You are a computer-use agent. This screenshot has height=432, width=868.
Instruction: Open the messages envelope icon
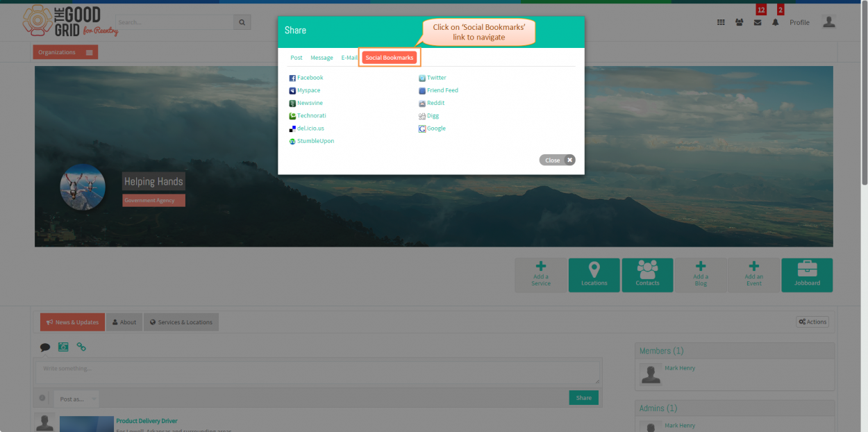click(757, 22)
